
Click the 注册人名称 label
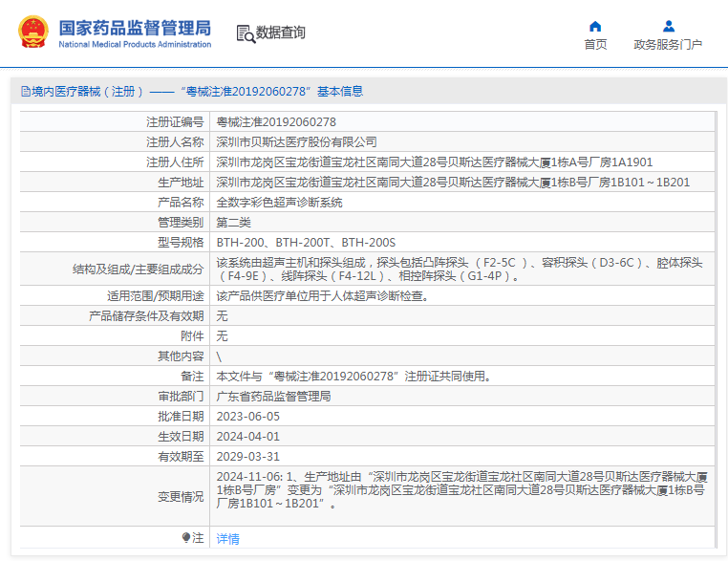pyautogui.click(x=175, y=142)
